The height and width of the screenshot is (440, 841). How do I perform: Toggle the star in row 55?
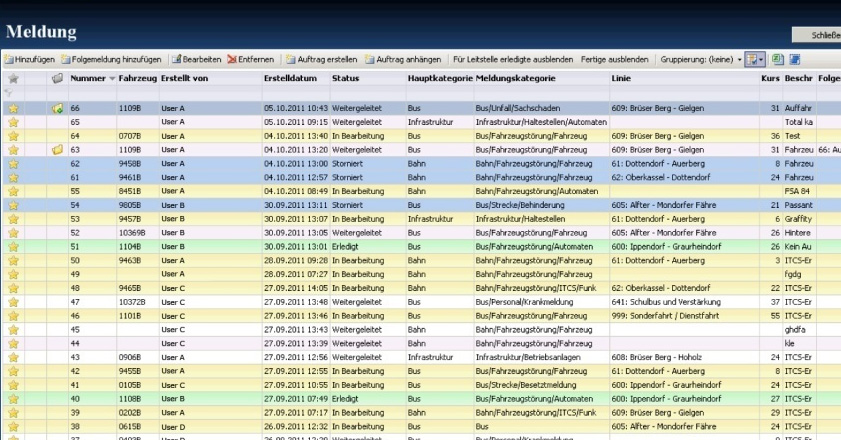(x=13, y=192)
